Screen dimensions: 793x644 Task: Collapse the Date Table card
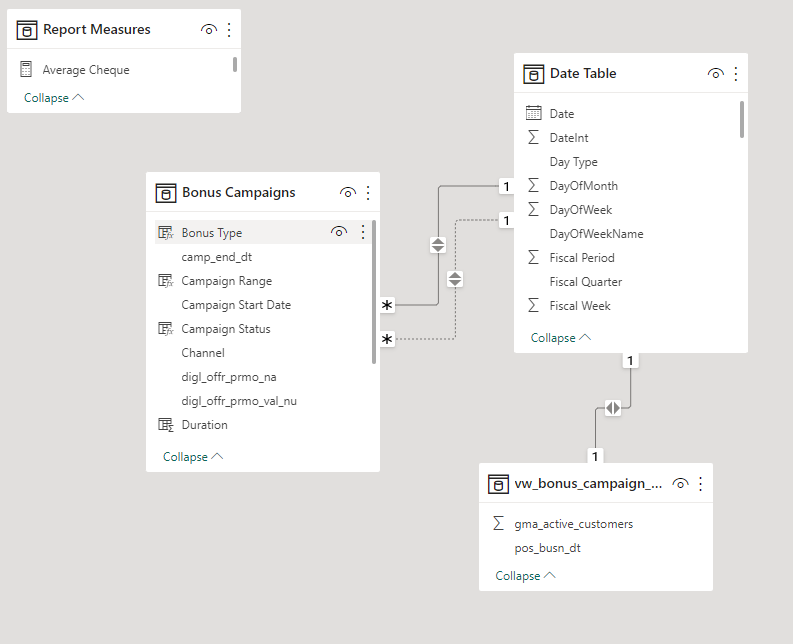(x=561, y=337)
